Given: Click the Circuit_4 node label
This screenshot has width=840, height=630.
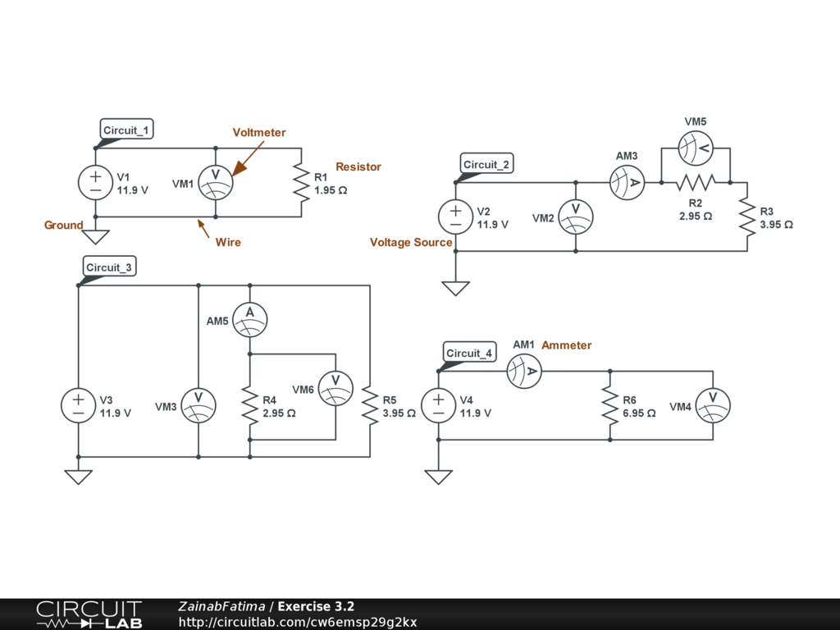Looking at the screenshot, I should coord(469,353).
